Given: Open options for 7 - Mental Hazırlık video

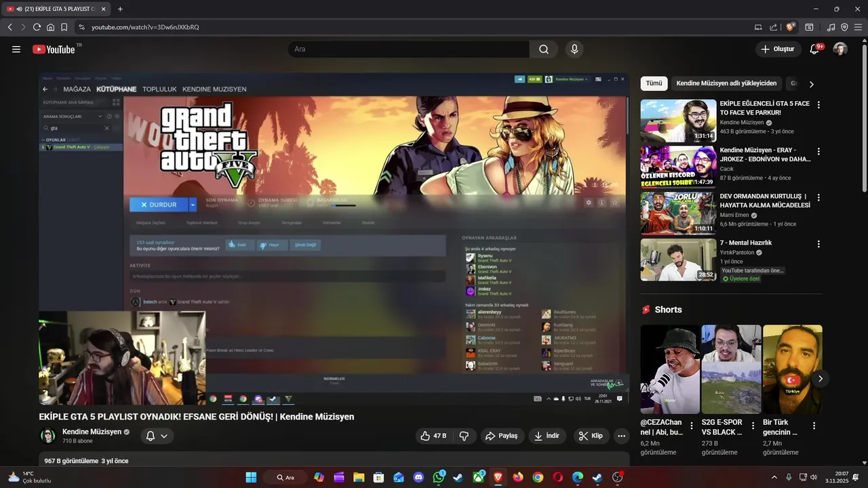Looking at the screenshot, I should point(818,244).
